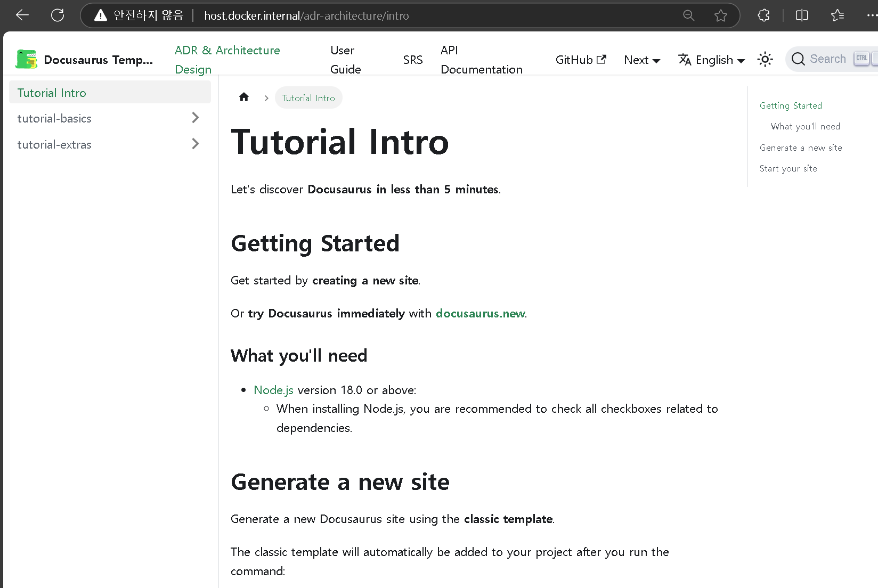This screenshot has height=588, width=878.
Task: Open ADR & Architecture Design nav item
Action: click(x=227, y=60)
